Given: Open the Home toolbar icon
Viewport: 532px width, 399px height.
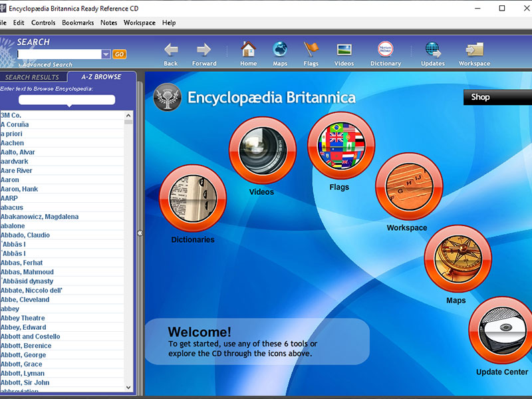Looking at the screenshot, I should 248,49.
